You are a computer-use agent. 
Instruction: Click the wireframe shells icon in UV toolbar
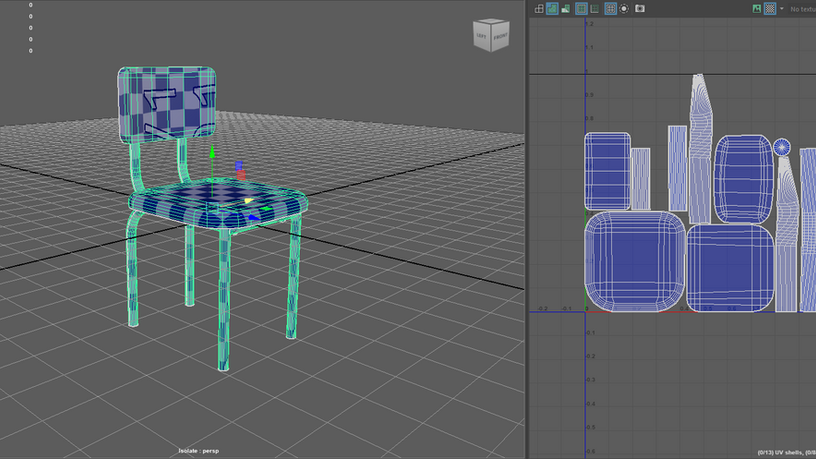[539, 8]
